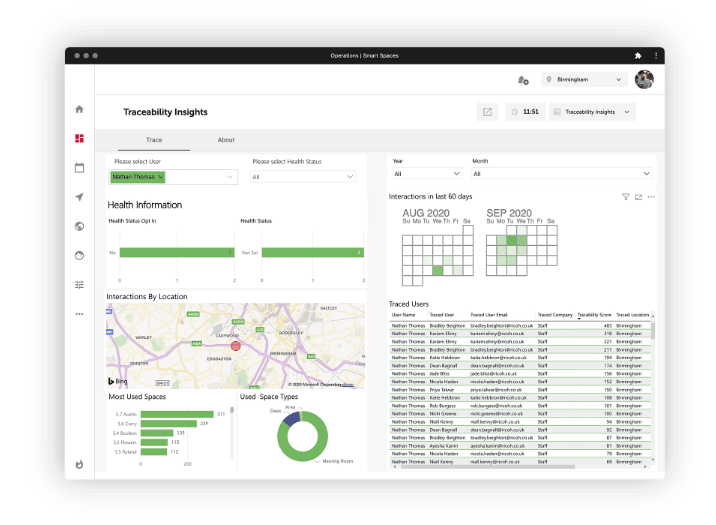Viewport: 716px width, 525px height.
Task: Click the open-in-new-window icon beside the clock
Action: [487, 112]
